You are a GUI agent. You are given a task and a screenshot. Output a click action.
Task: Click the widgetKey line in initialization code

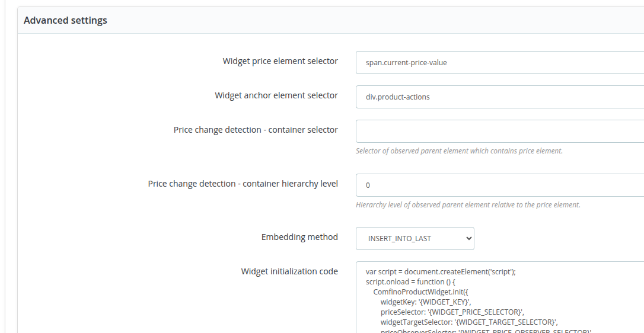tap(426, 302)
